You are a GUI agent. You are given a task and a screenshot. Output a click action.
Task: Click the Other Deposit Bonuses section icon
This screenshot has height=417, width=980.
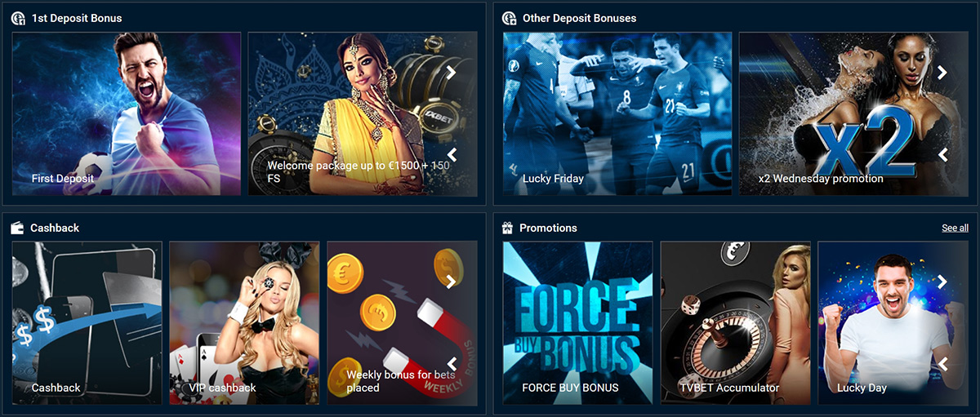click(509, 17)
